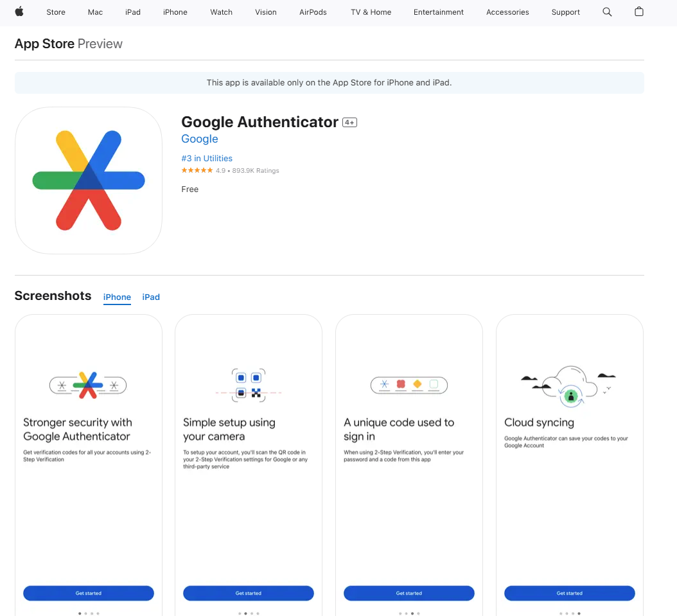Click the App Store heading link
The width and height of the screenshot is (677, 616).
44,44
